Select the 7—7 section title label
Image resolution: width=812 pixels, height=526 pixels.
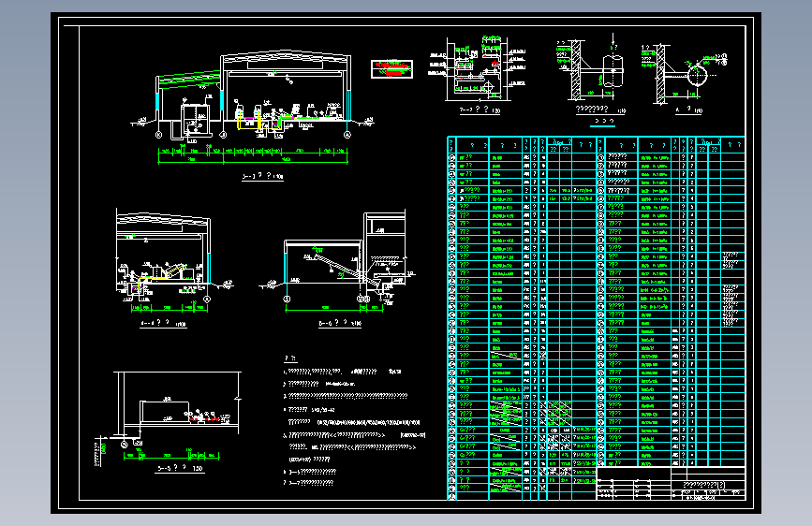pyautogui.click(x=480, y=110)
